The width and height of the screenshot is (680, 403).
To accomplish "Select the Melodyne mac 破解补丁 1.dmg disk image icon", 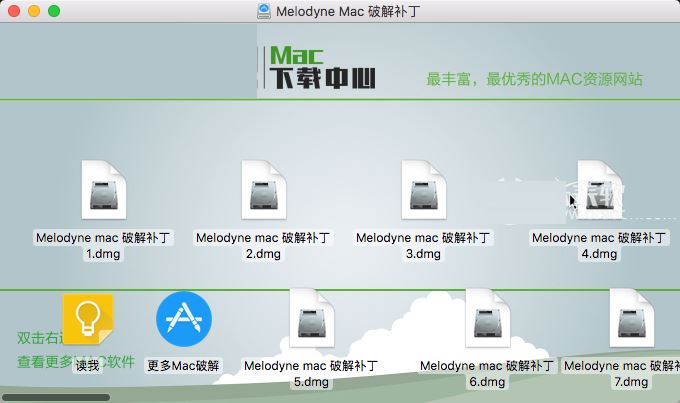I will (x=104, y=190).
